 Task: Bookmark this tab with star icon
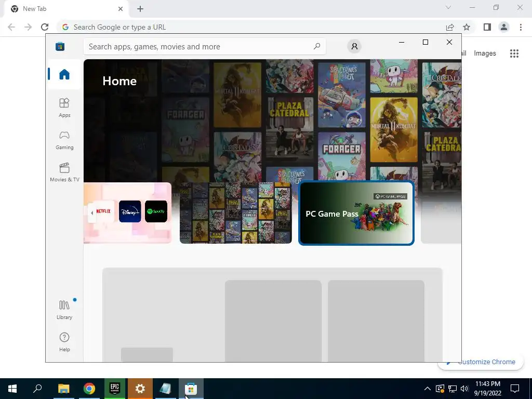467,27
